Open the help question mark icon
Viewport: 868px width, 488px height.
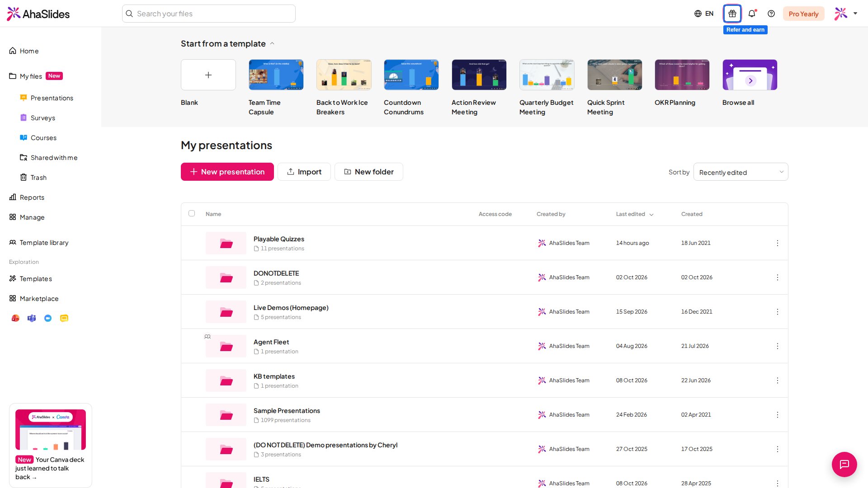[x=771, y=14]
